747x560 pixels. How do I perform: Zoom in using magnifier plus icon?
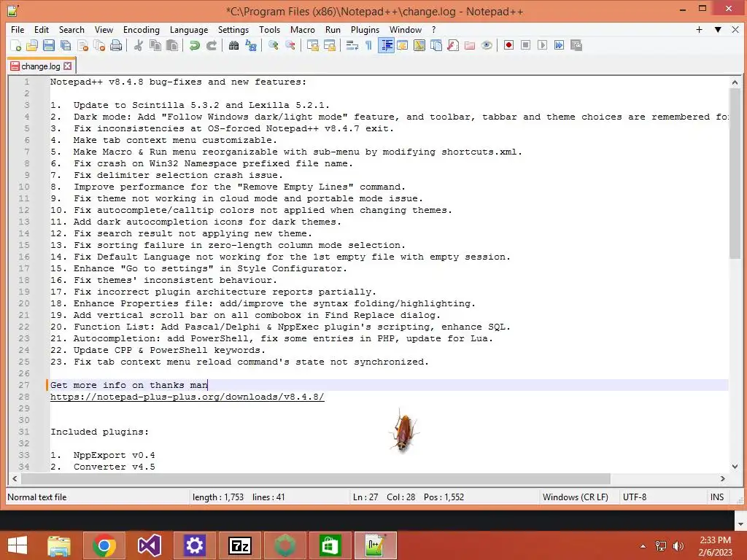(273, 45)
